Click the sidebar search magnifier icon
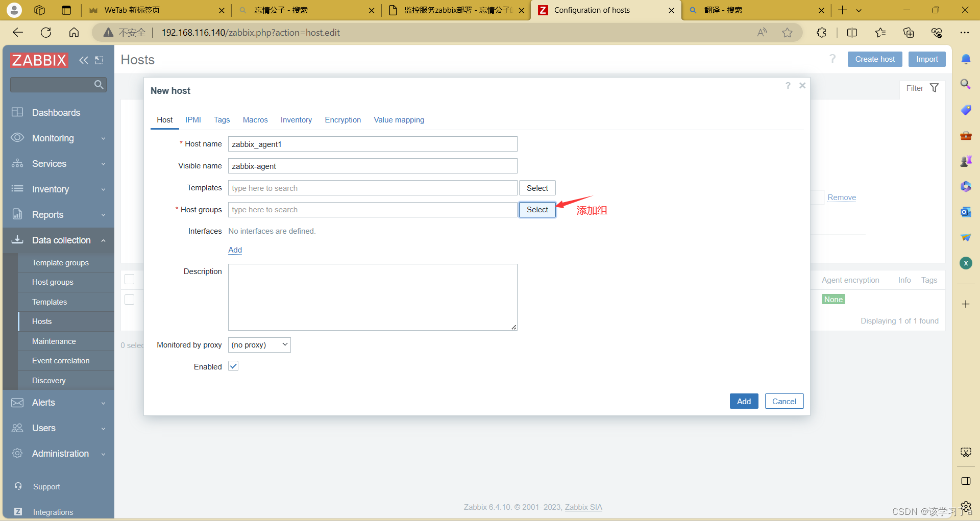 pyautogui.click(x=99, y=85)
